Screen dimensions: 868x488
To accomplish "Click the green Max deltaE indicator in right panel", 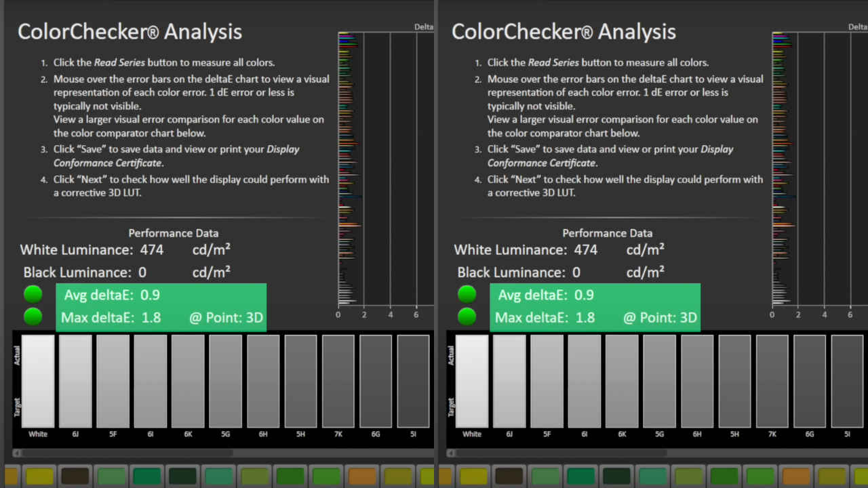I will coord(467,317).
